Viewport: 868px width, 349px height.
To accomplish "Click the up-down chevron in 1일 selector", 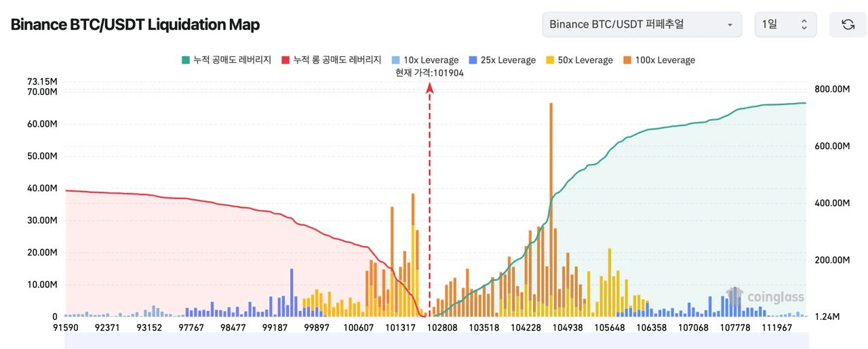I will pos(804,24).
